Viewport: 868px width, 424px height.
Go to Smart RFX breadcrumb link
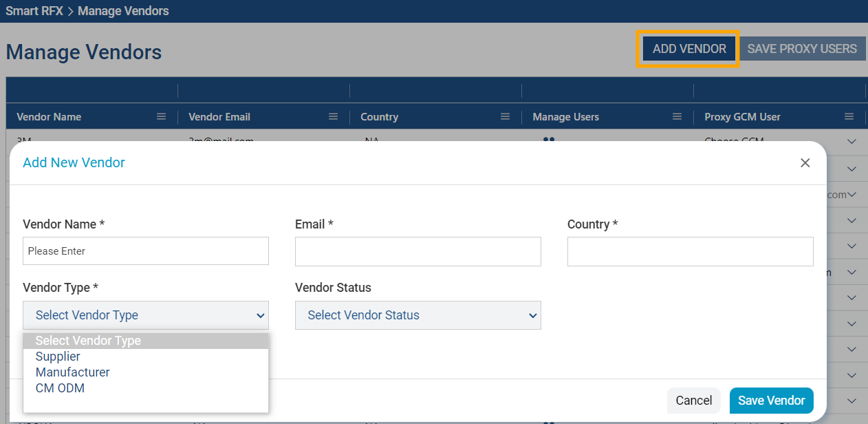[34, 11]
